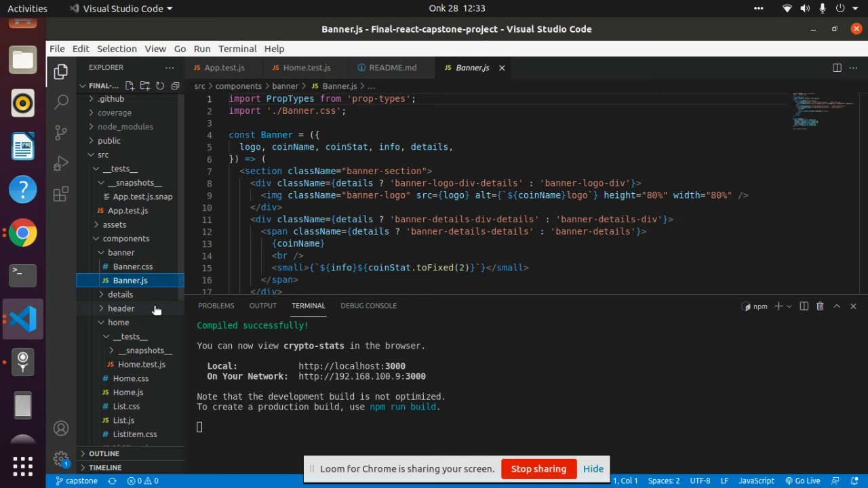Viewport: 868px width, 488px height.
Task: Switch to the README.md tab
Action: coord(393,68)
